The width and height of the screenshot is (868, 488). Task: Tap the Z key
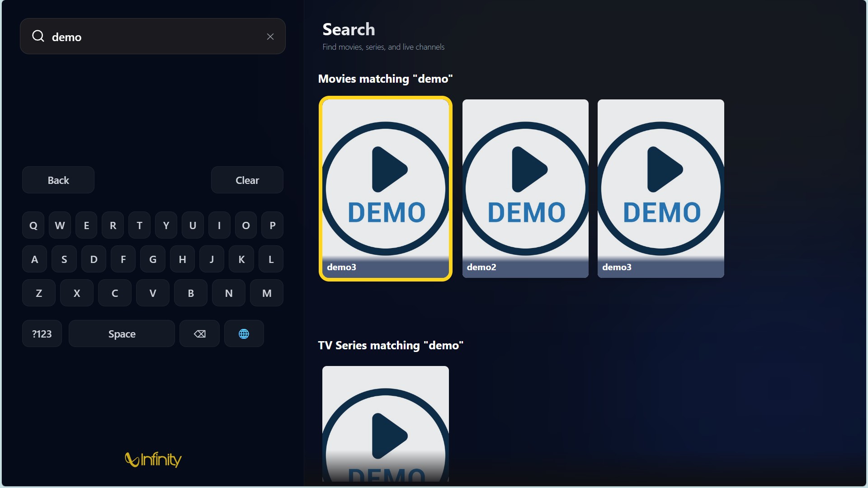(39, 293)
